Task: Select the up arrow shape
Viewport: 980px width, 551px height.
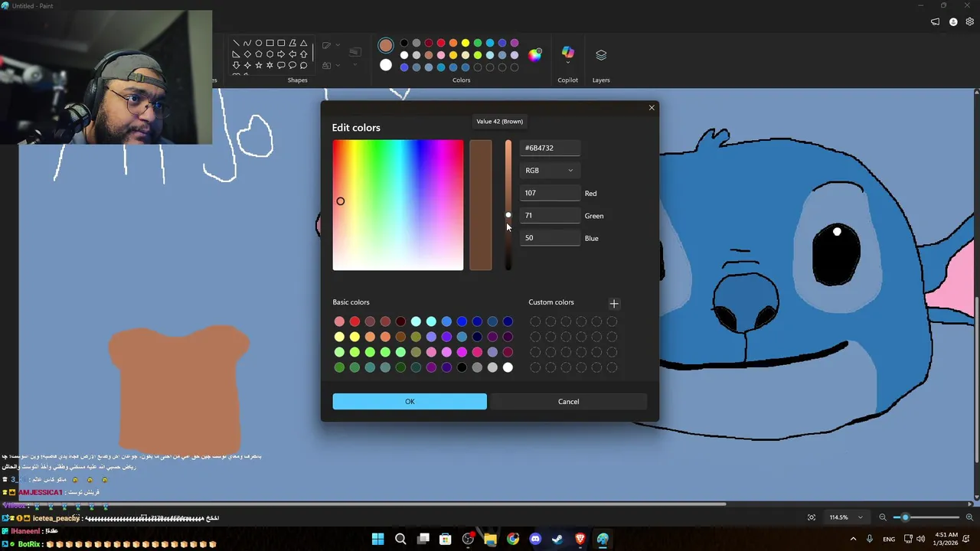Action: tap(304, 54)
